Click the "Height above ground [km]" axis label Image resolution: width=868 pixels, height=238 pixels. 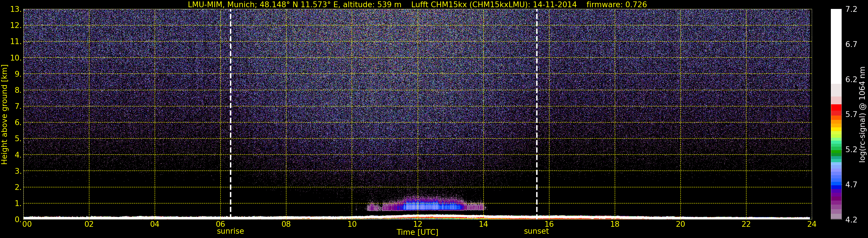point(4,115)
